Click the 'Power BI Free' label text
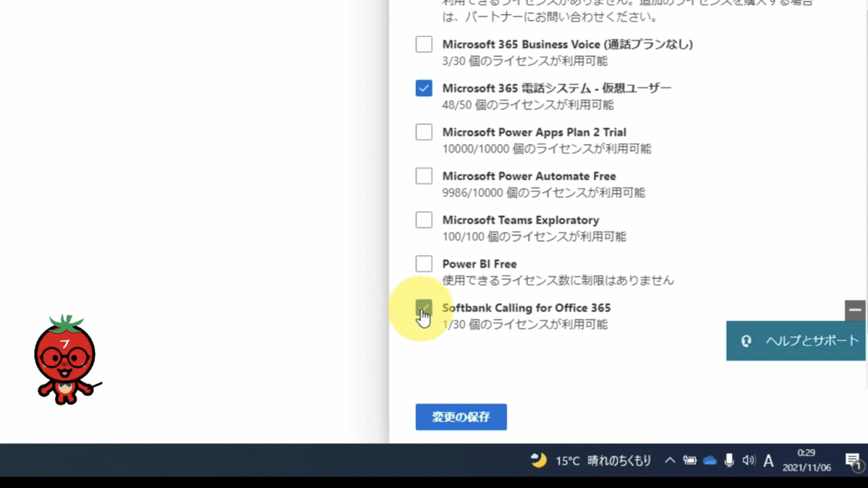This screenshot has height=488, width=868. (x=480, y=264)
